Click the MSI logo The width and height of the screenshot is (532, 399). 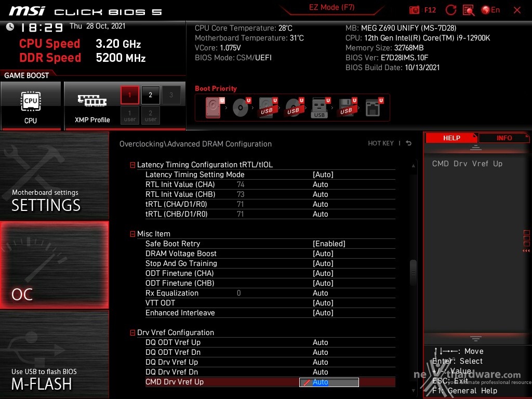27,10
